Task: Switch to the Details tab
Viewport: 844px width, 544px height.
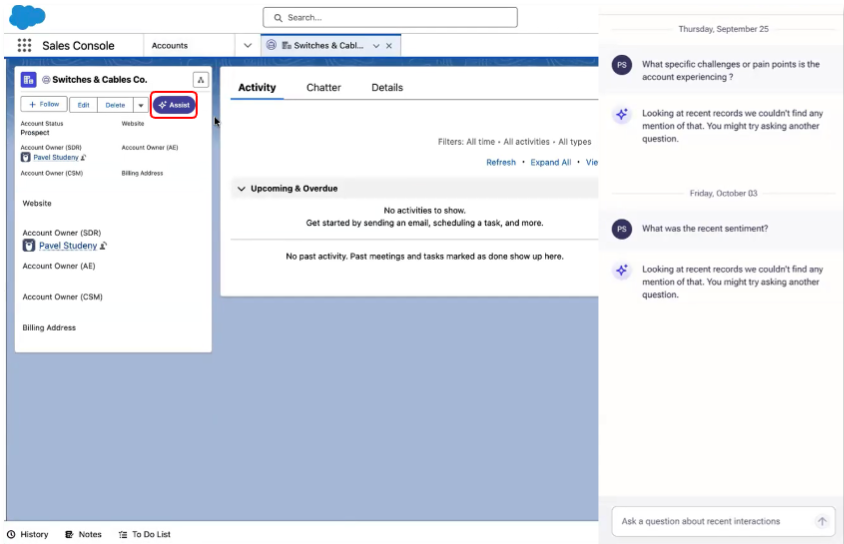Action: [387, 88]
